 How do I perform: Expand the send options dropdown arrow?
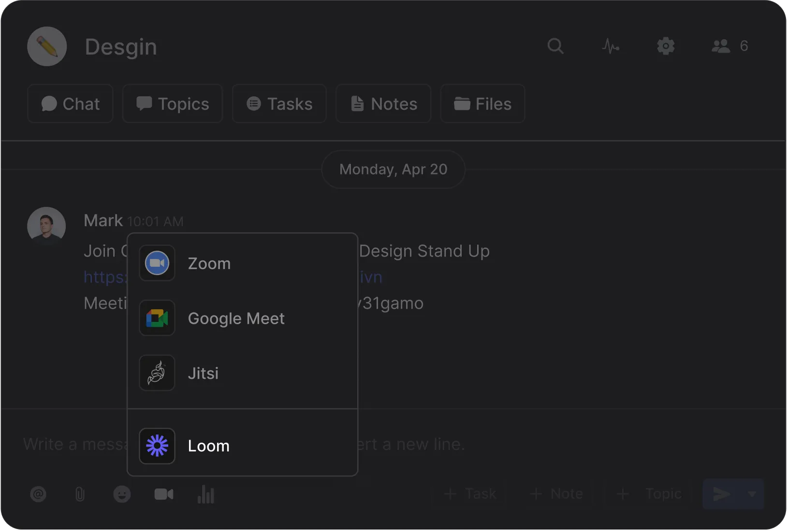point(752,494)
